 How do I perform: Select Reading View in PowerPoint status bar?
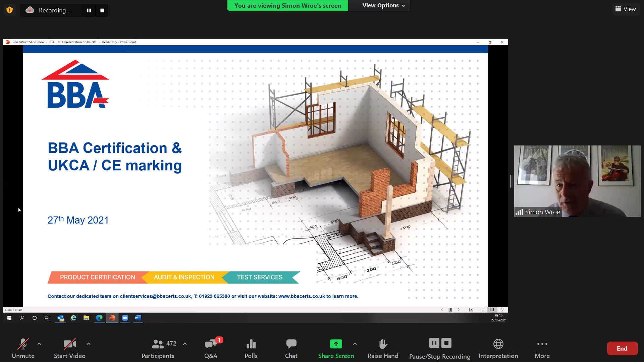(492, 310)
